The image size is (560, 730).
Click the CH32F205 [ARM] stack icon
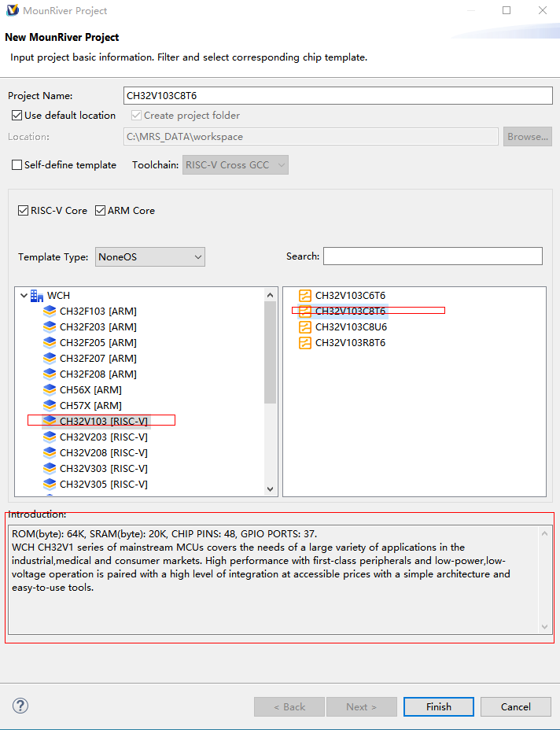click(50, 343)
